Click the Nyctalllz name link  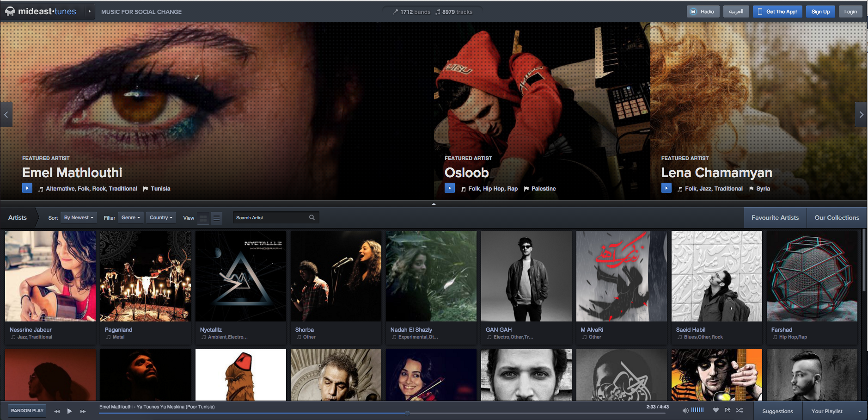click(x=211, y=330)
